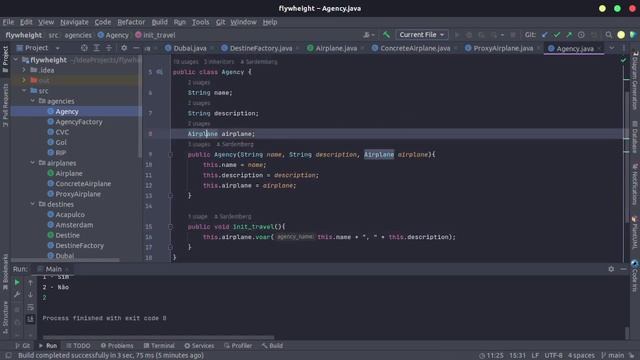Click the Git update project arrow
Viewport: 640px width, 360px height.
click(544, 35)
